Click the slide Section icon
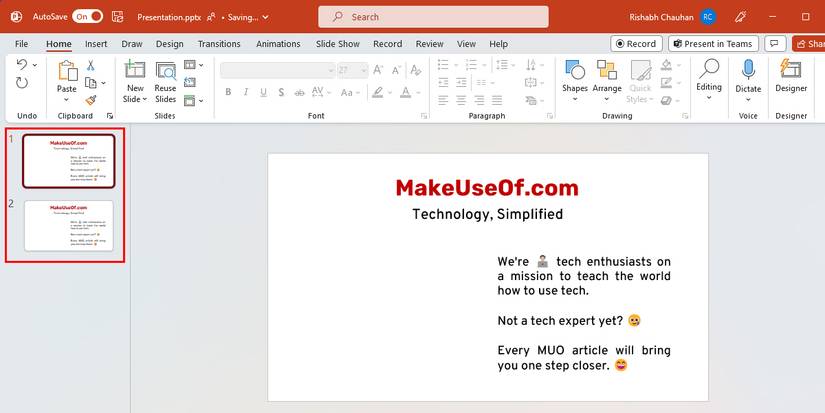 (190, 100)
